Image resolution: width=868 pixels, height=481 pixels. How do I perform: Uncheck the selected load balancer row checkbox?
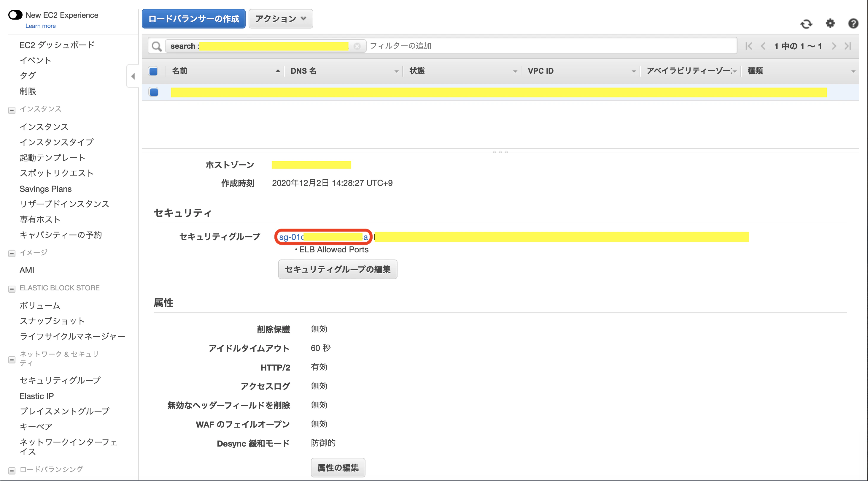click(154, 92)
